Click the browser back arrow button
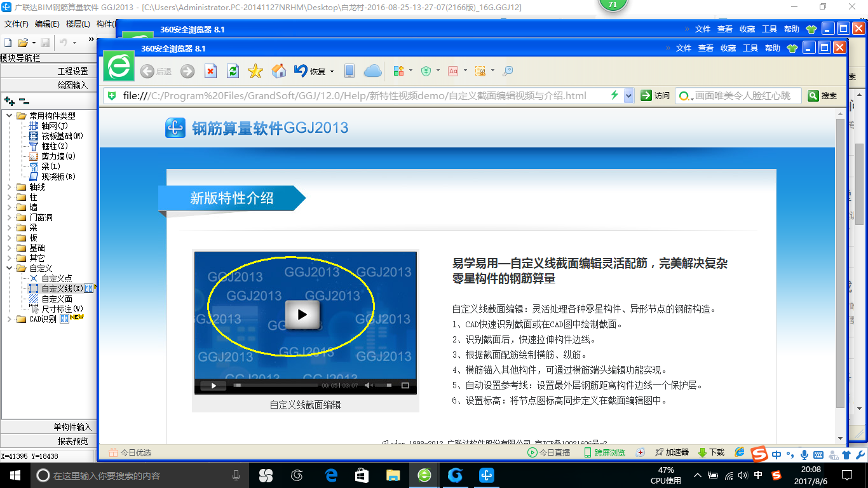Screen dimensions: 868x488 click(x=147, y=71)
